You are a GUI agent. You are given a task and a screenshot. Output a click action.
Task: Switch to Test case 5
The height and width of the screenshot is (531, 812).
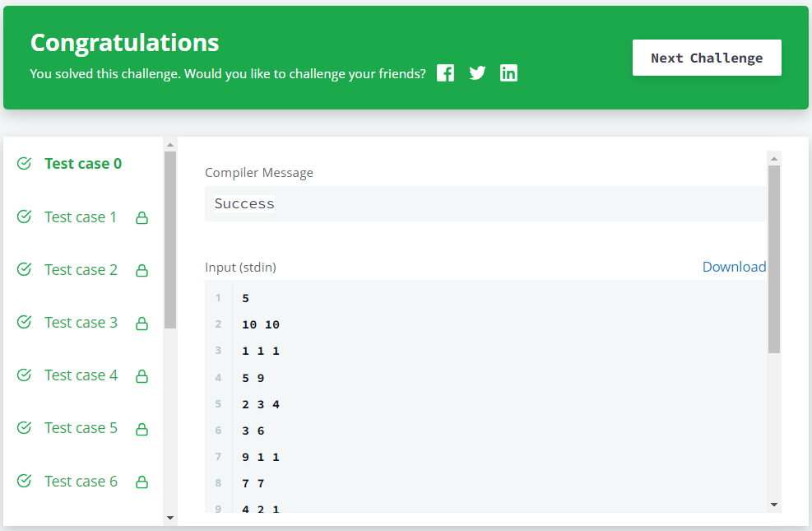coord(81,428)
